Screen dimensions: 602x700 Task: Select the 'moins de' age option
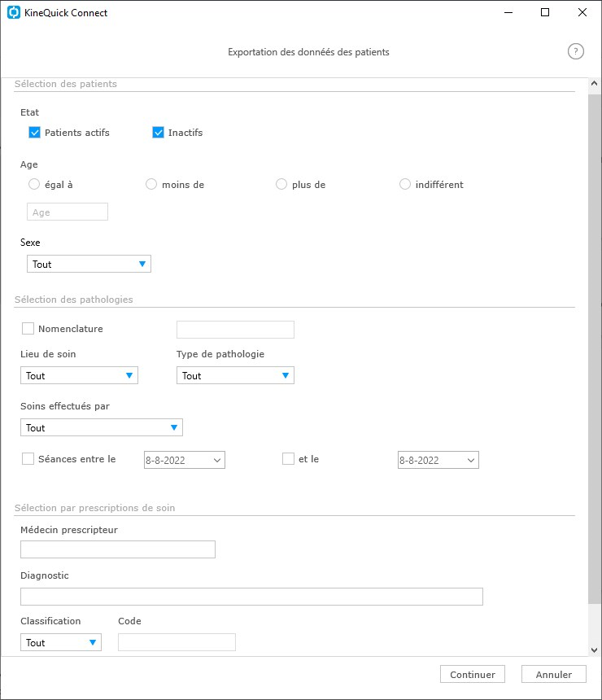tap(151, 185)
